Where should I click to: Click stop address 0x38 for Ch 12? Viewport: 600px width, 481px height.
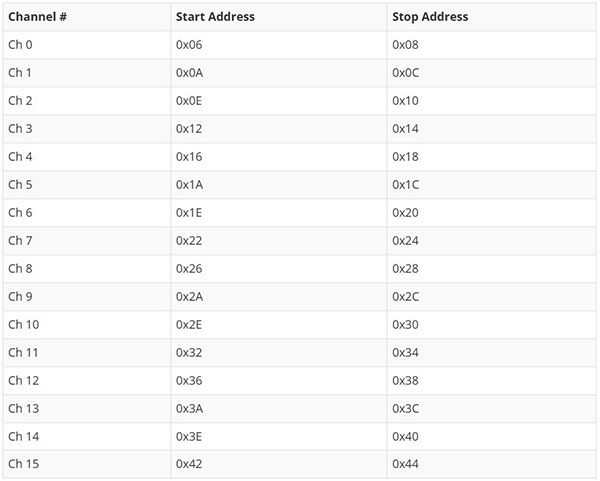[405, 381]
